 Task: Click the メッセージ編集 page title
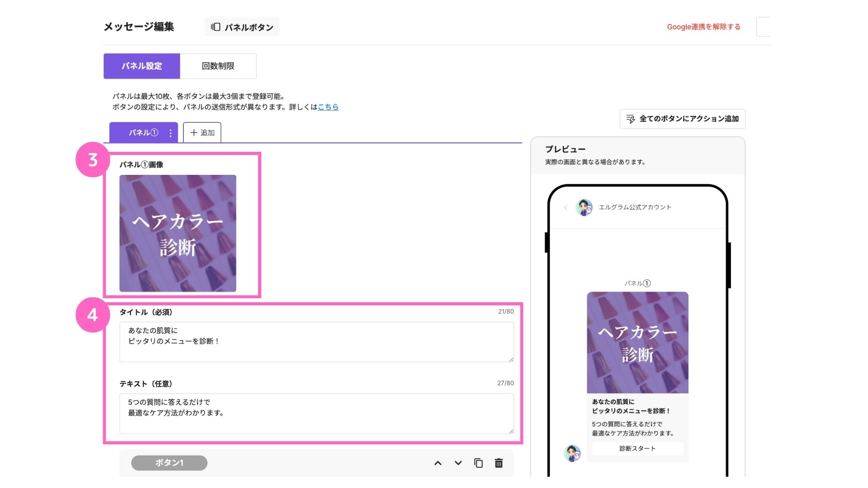(139, 27)
